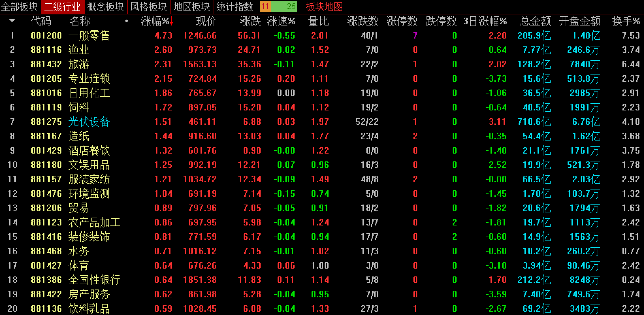This screenshot has width=644, height=315.
Task: Select the 体育 sector name
Action: click(79, 265)
